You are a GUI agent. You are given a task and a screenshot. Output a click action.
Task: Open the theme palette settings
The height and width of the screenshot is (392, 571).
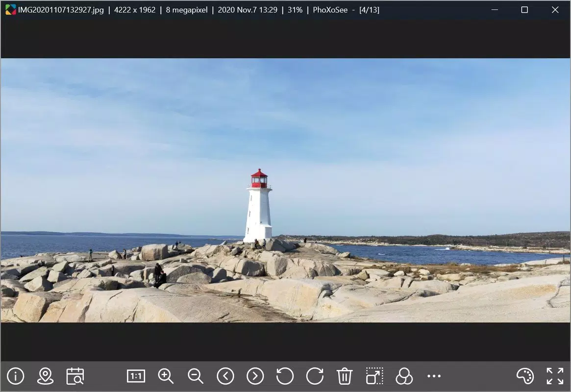(x=525, y=376)
